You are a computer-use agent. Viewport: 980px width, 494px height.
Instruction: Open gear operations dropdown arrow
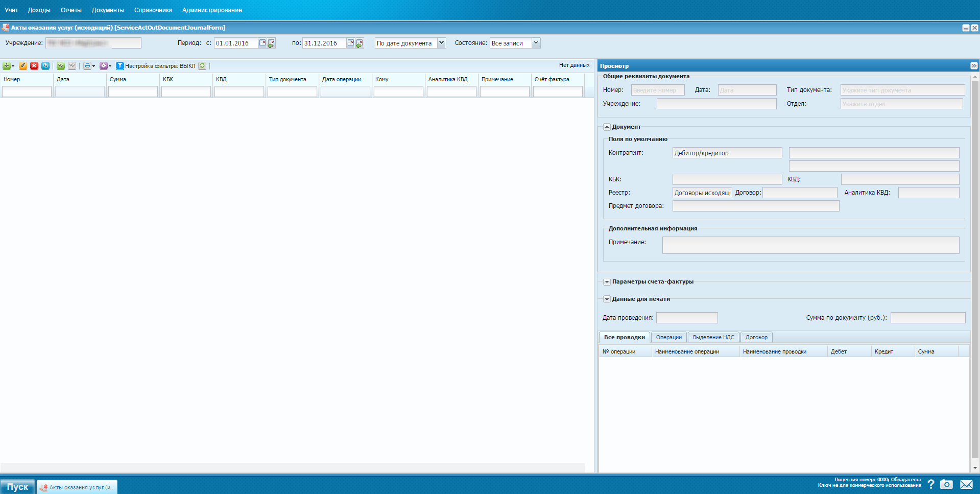(110, 66)
